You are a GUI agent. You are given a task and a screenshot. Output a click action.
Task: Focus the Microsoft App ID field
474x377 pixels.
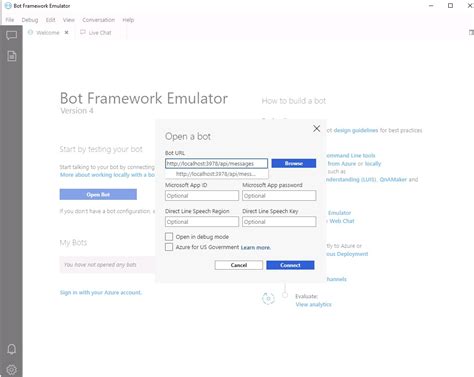click(x=202, y=196)
